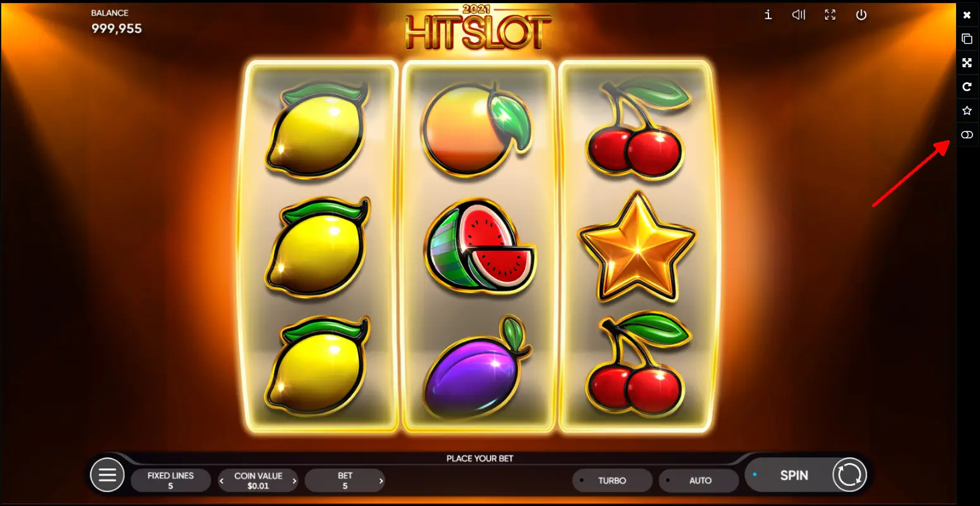The height and width of the screenshot is (506, 980).
Task: Click the golden star symbol on the reel
Action: pyautogui.click(x=637, y=246)
